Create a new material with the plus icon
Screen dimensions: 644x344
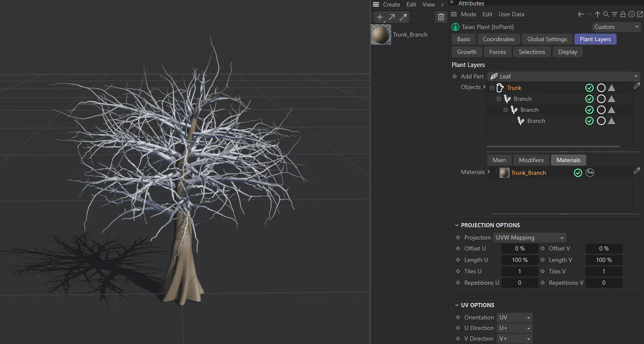pyautogui.click(x=379, y=17)
